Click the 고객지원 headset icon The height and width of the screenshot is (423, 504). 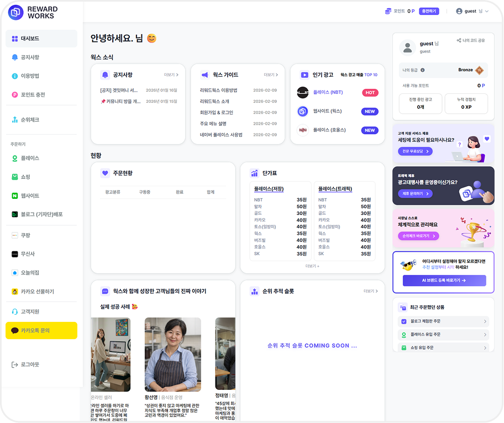pyautogui.click(x=15, y=311)
